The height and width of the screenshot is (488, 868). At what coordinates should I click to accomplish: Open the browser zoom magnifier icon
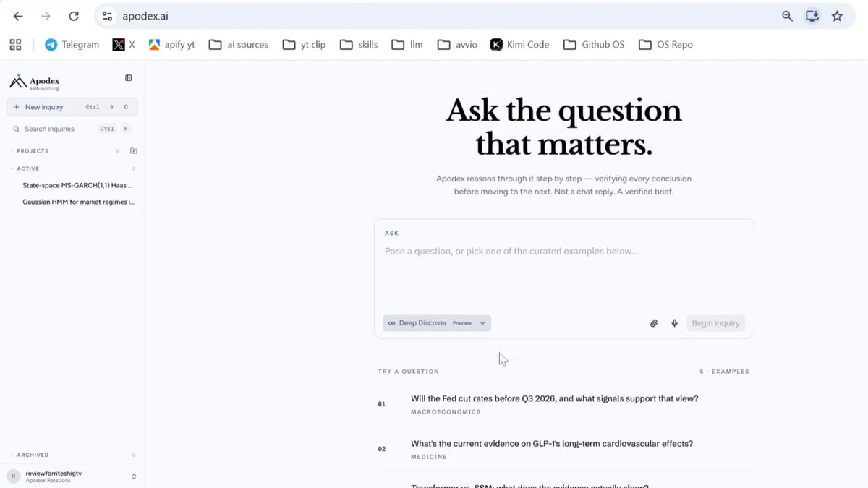(787, 16)
